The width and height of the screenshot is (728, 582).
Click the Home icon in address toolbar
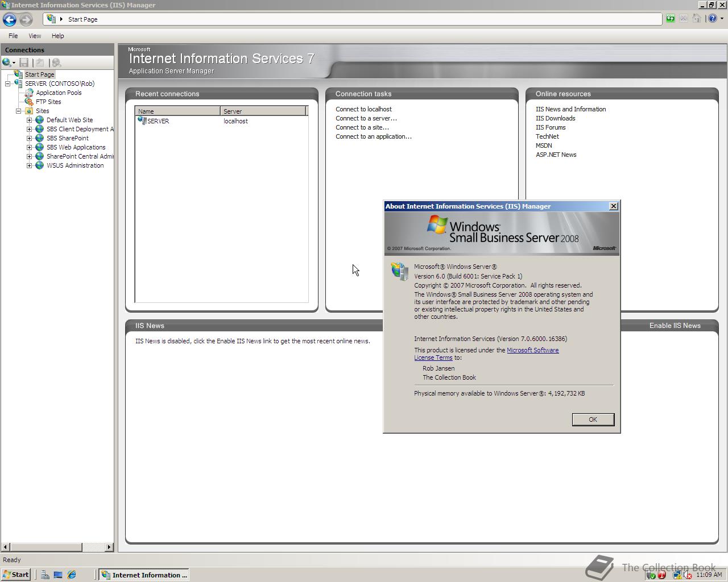point(697,19)
